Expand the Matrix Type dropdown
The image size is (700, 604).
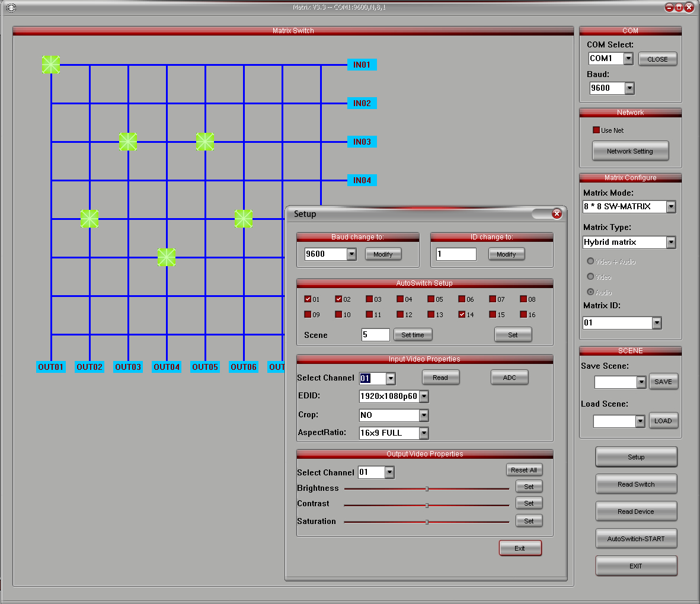click(671, 242)
